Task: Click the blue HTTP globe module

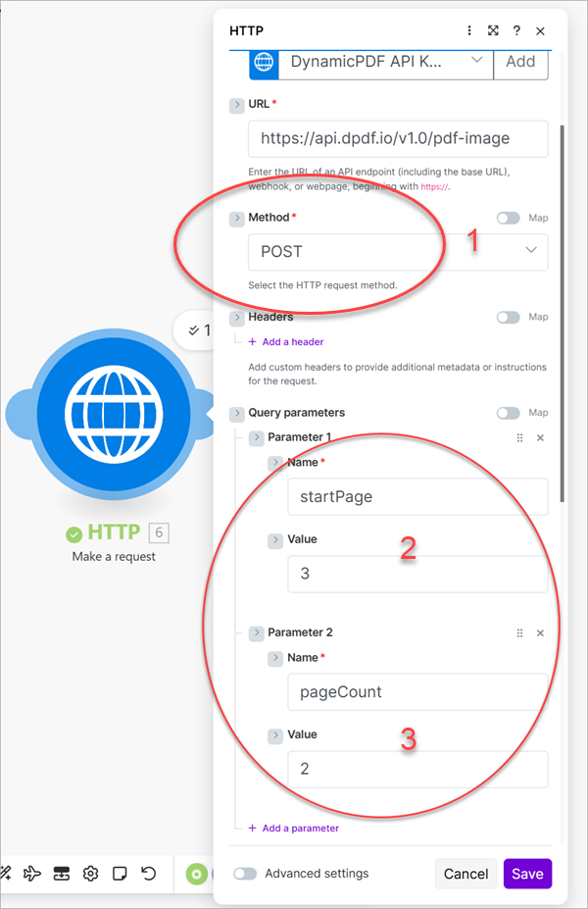Action: point(114,414)
